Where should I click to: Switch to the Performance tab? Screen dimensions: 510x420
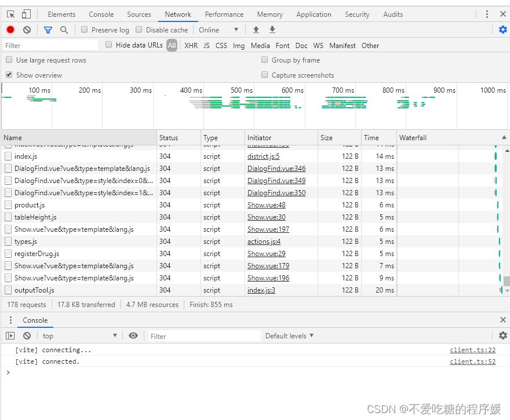224,14
